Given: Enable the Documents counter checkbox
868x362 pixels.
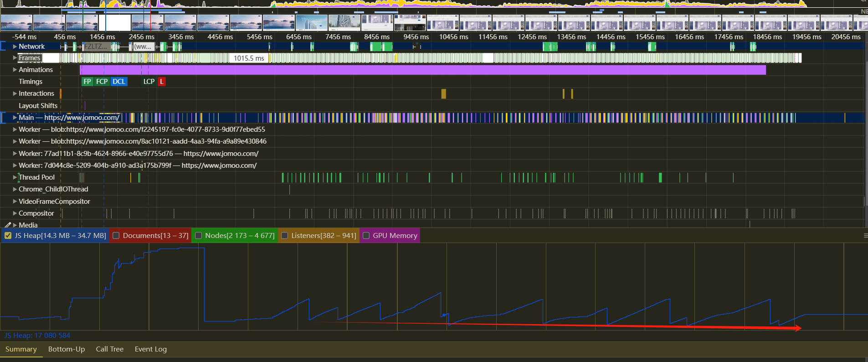Looking at the screenshot, I should pyautogui.click(x=116, y=236).
